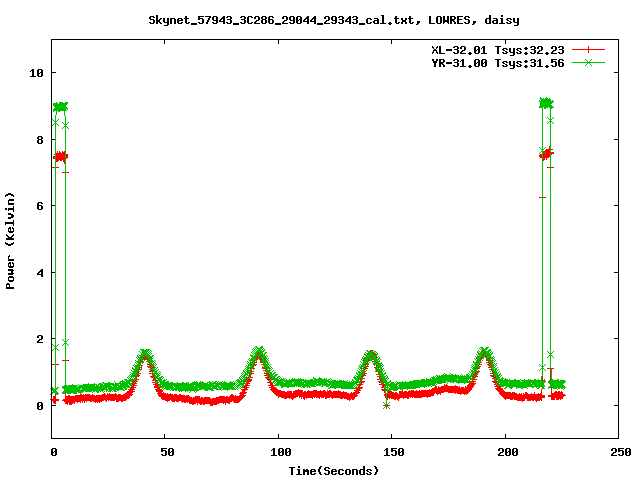
Task: Click the legend entry YR-31.00 Tsys:31.56
Action: coord(498,63)
